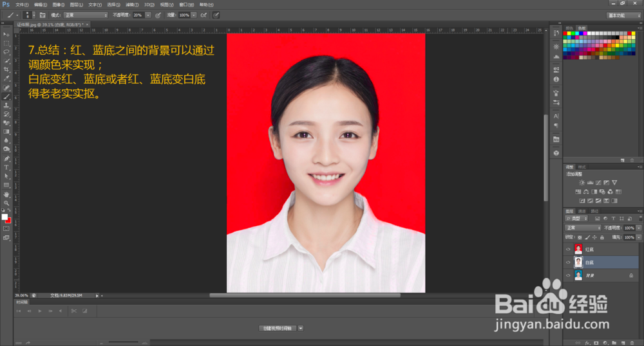Open the Info panel icon in dock
This screenshot has height=346, width=644.
point(556,79)
